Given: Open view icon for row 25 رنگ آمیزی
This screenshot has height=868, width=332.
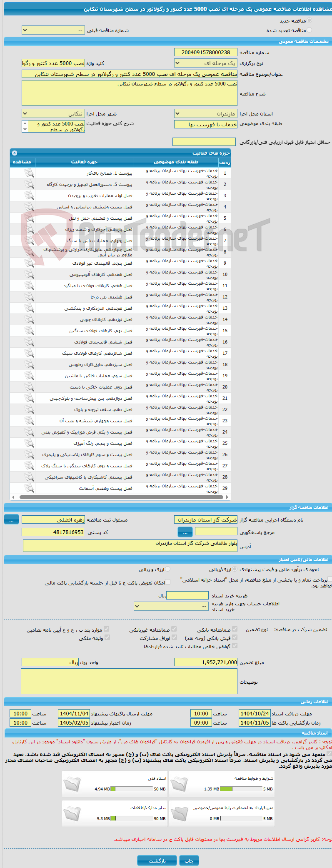Looking at the screenshot, I should coord(29,443).
